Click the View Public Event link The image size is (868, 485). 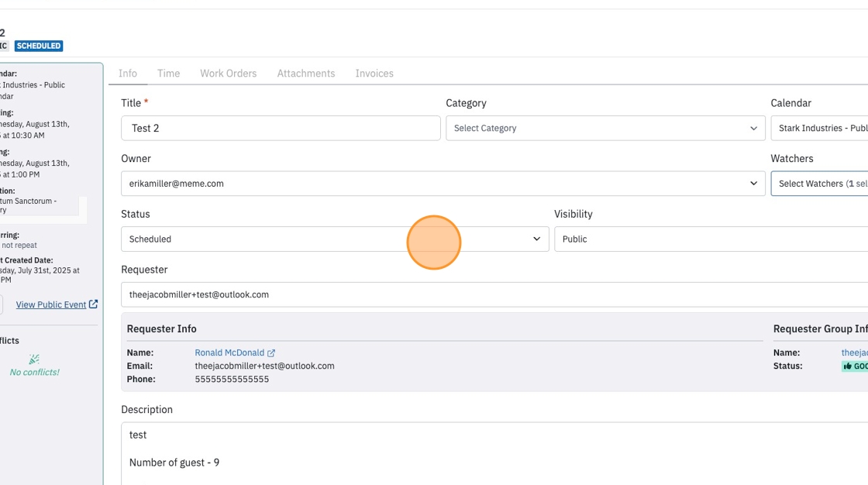[x=51, y=304]
